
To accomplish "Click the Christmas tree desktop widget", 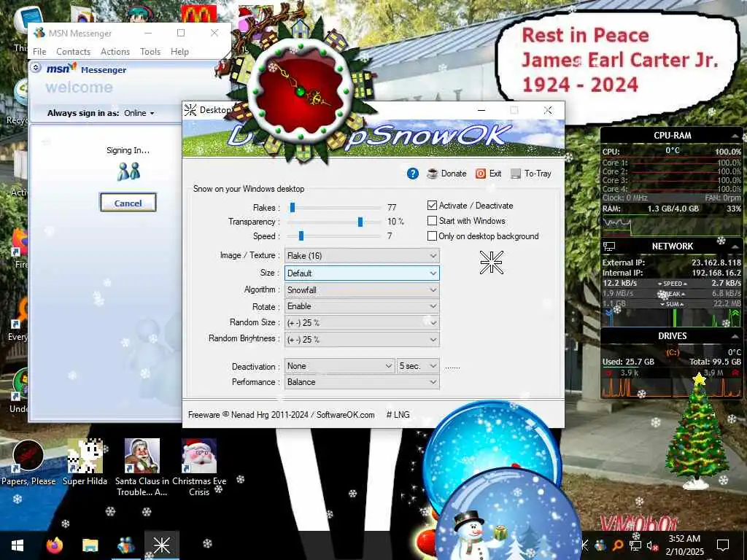I will coord(697,432).
